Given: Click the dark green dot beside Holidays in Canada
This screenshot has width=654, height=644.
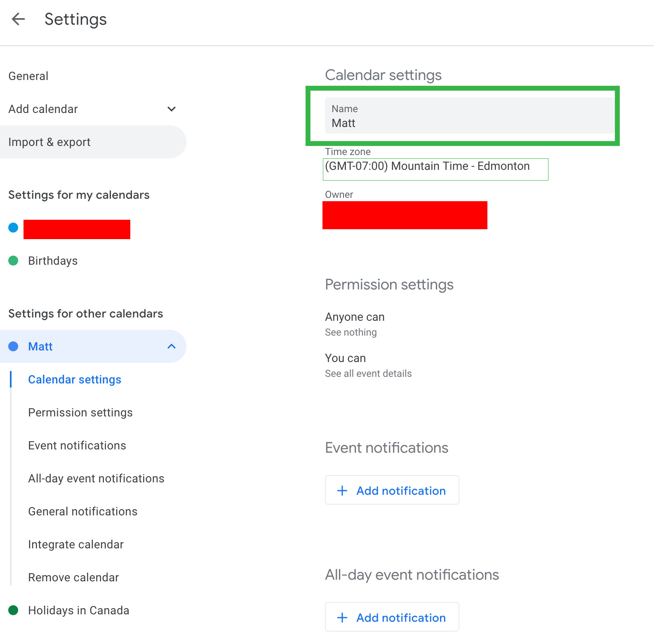Looking at the screenshot, I should click(x=13, y=610).
